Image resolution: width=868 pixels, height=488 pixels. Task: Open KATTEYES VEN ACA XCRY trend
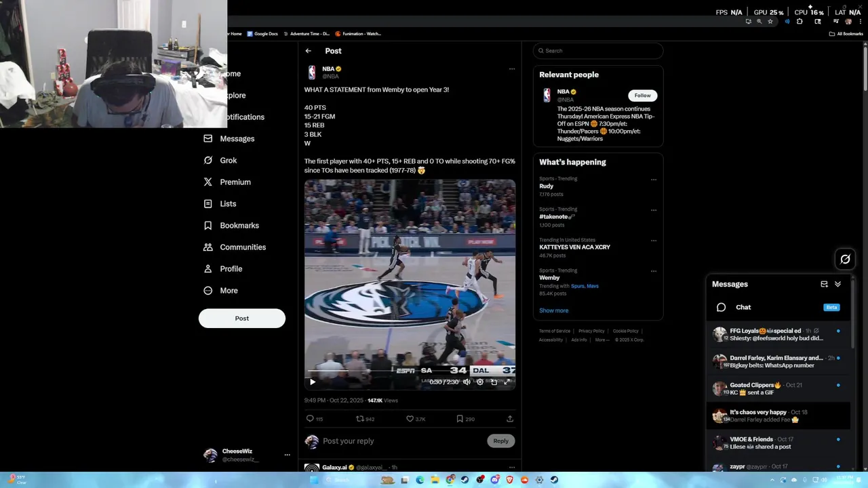(x=574, y=247)
